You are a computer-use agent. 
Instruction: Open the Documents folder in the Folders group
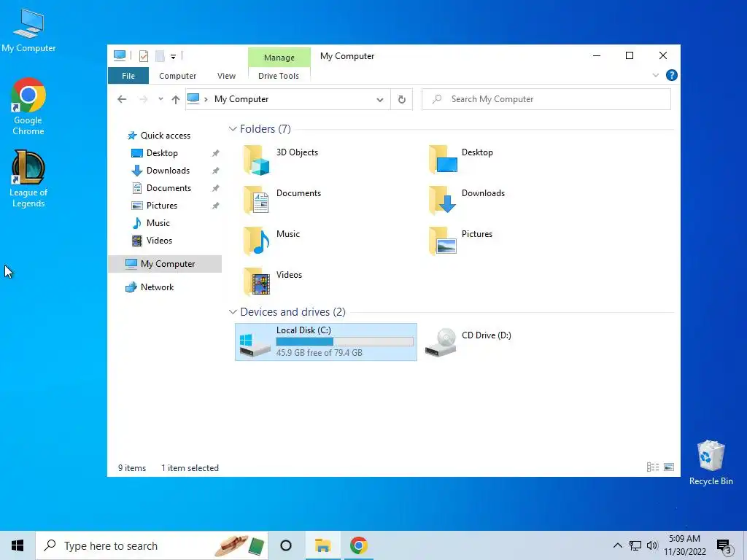pyautogui.click(x=282, y=201)
